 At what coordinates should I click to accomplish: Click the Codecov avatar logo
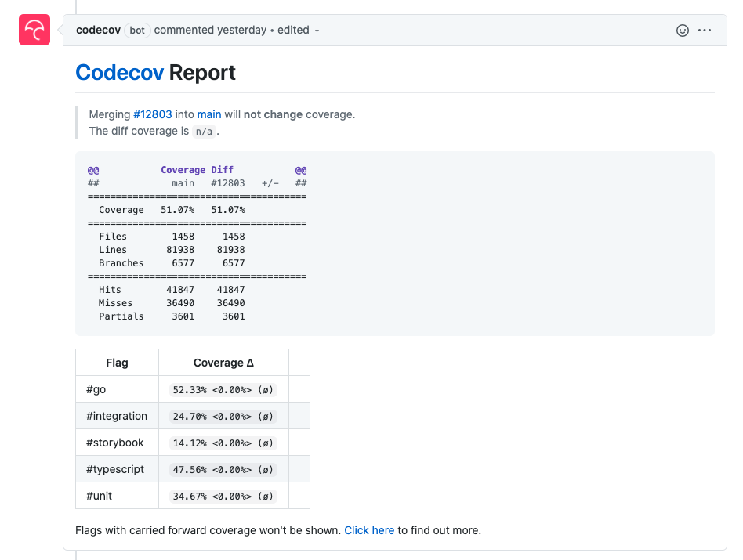[34, 30]
